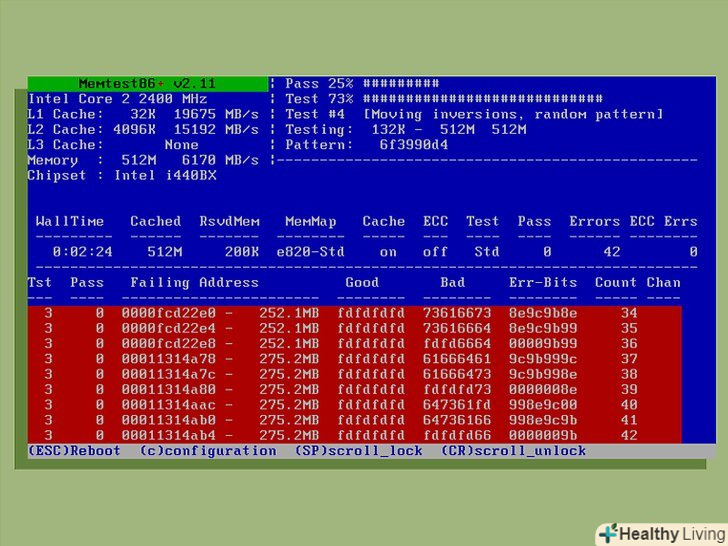This screenshot has width=728, height=546.
Task: Click the Memory 512M 6170 MB/s line
Action: 143,160
